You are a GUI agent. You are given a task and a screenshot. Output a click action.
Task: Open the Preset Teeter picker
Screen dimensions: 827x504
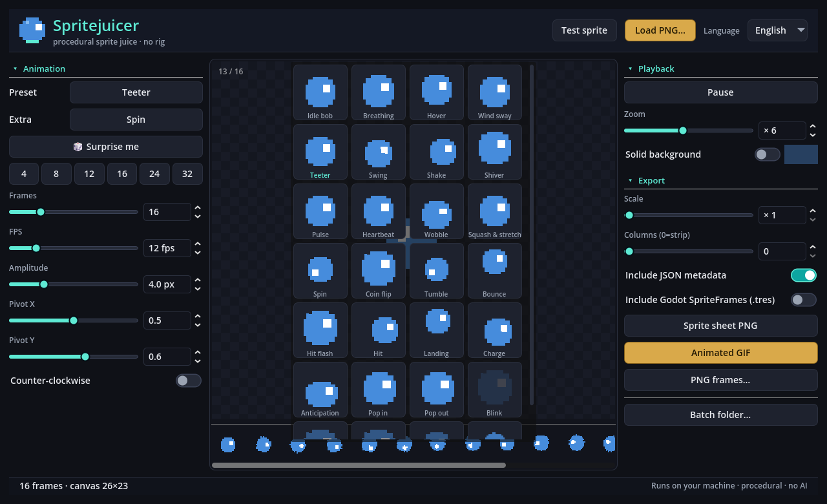click(136, 92)
